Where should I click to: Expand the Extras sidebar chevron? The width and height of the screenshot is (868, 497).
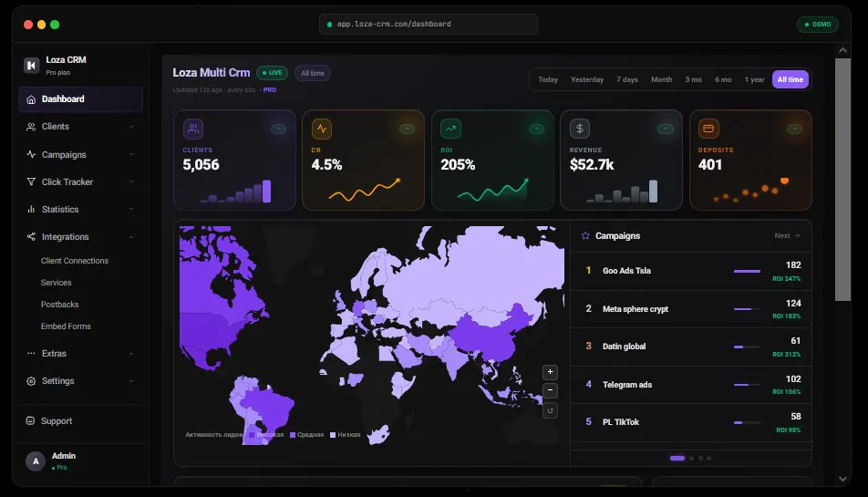(x=131, y=354)
